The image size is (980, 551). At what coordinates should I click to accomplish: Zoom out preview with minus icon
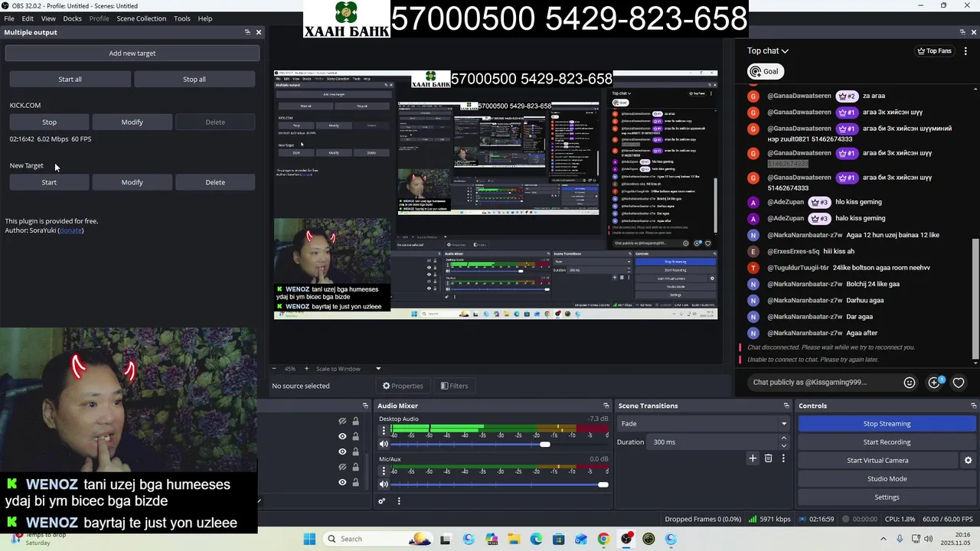click(273, 369)
